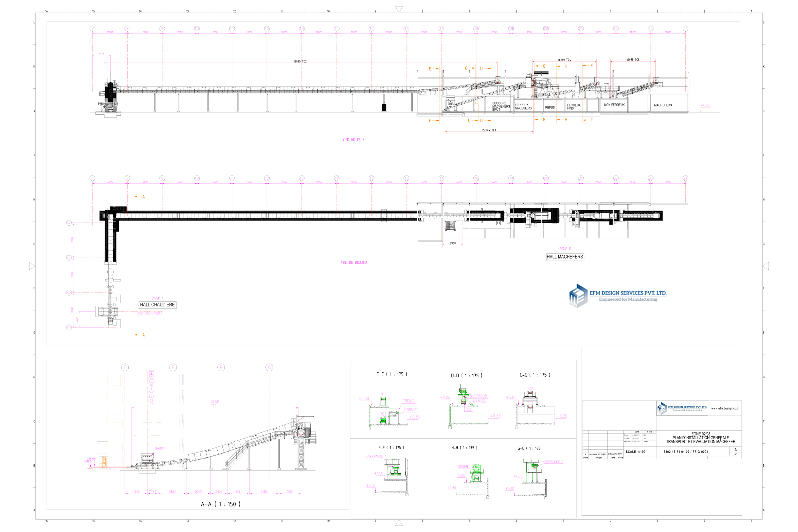Viewport: 798px width, 532px height.
Task: Click the top centering arrow on border
Action: pos(399,9)
